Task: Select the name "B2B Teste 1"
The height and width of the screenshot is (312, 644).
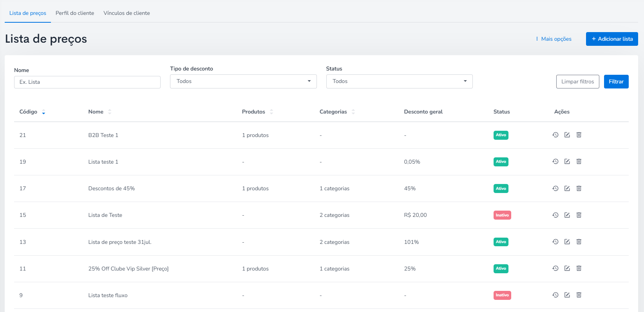Action: (103, 135)
